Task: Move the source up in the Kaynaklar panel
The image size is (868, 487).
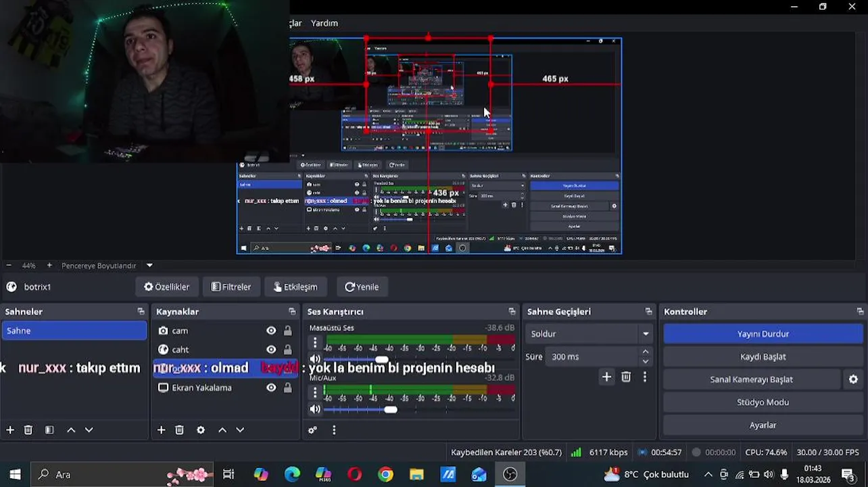Action: coord(222,430)
